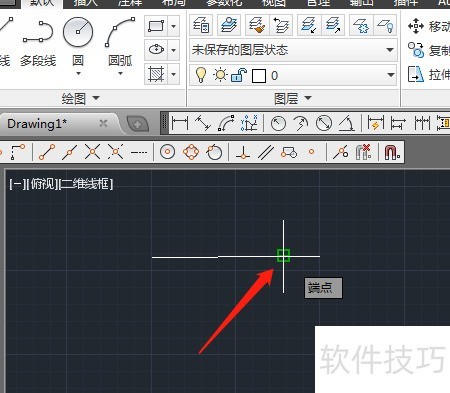
Task: Expand the 绘图 panel flyout
Action: (x=80, y=98)
